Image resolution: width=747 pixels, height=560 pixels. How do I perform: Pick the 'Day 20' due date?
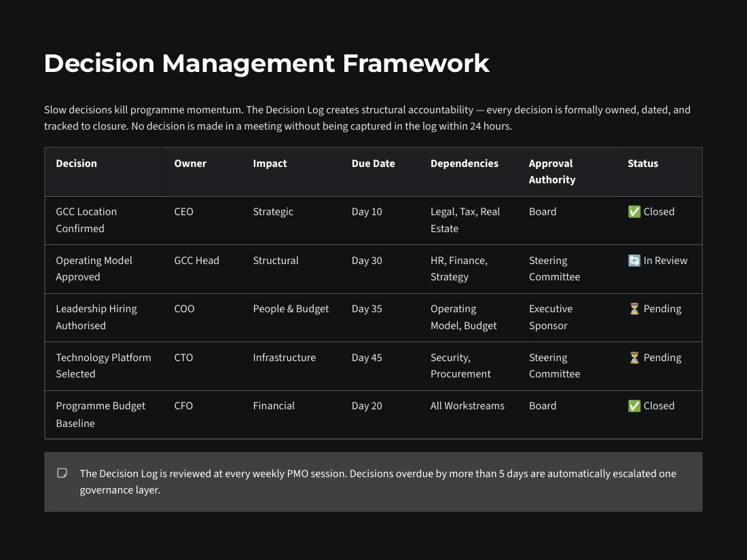coord(367,406)
